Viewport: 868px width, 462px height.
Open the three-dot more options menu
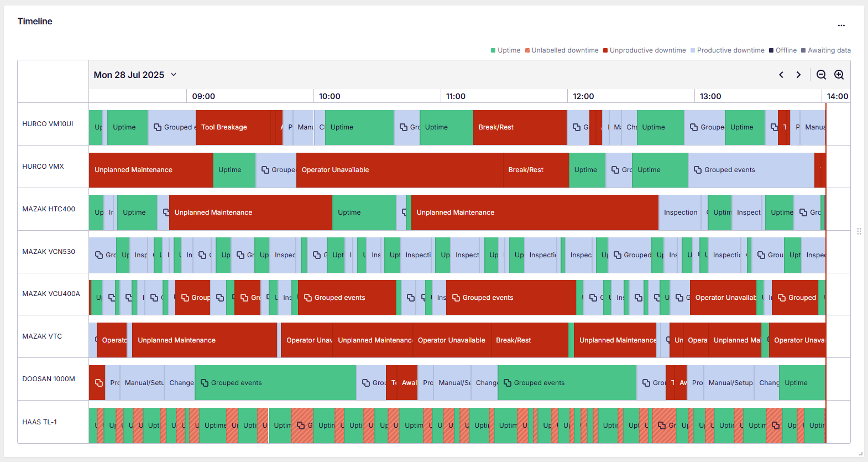[841, 25]
